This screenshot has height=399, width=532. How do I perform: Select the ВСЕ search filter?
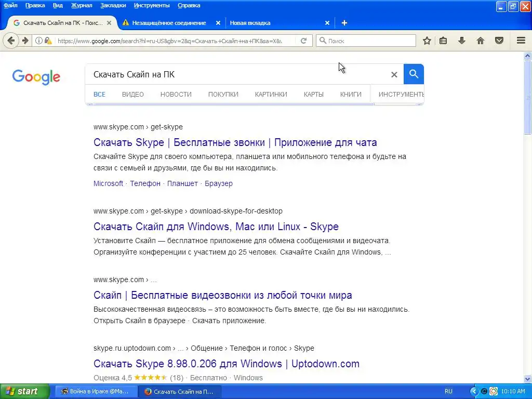(x=99, y=95)
